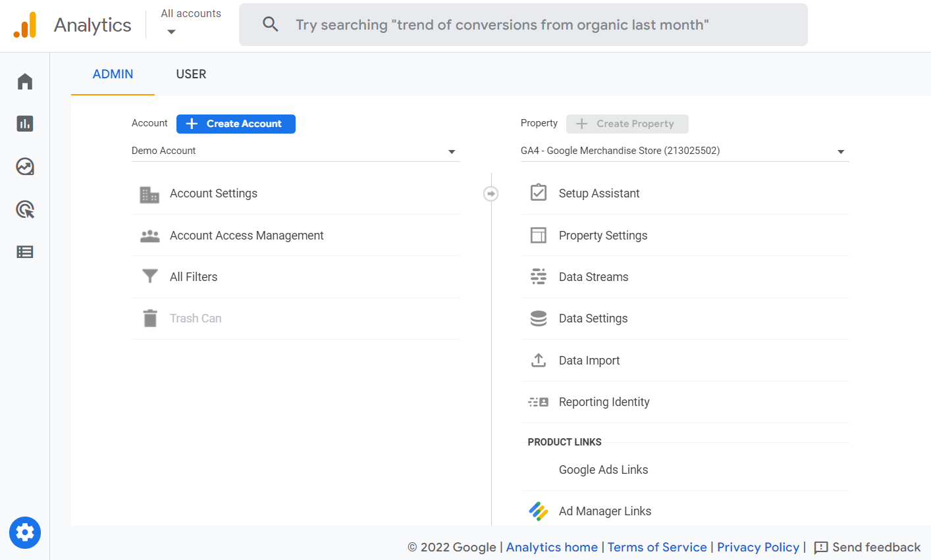Switch to the USER tab
This screenshot has height=560, width=931.
[x=191, y=74]
